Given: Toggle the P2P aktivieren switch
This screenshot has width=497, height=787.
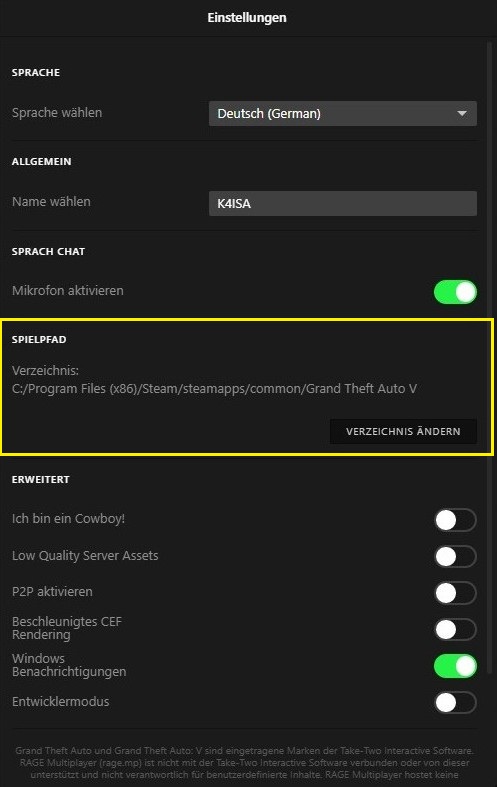Looking at the screenshot, I should 455,593.
